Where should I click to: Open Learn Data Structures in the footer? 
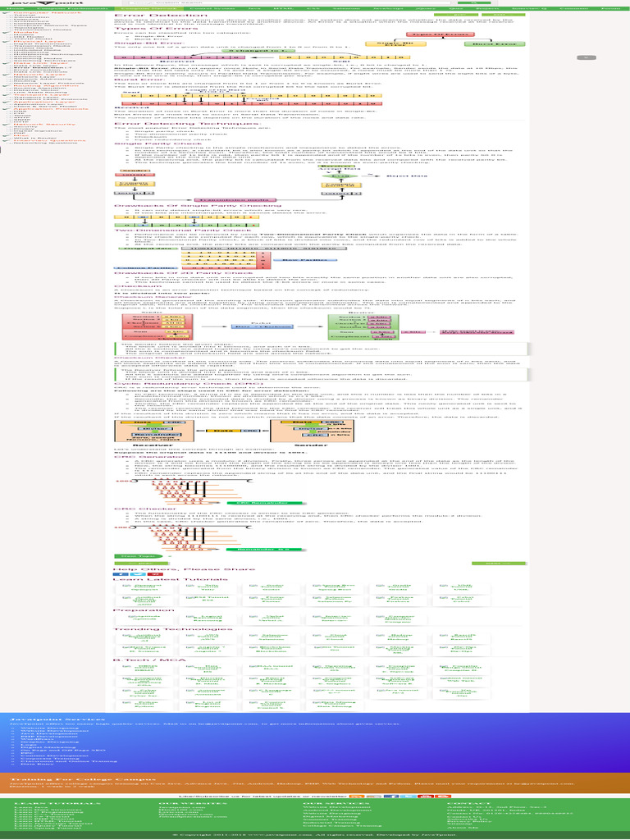point(48,810)
